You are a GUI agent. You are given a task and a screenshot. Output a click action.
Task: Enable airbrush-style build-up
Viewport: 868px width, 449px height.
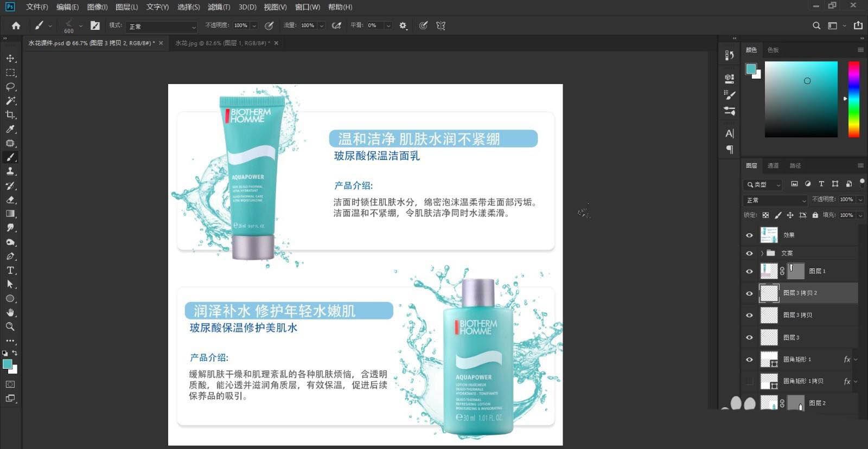336,25
